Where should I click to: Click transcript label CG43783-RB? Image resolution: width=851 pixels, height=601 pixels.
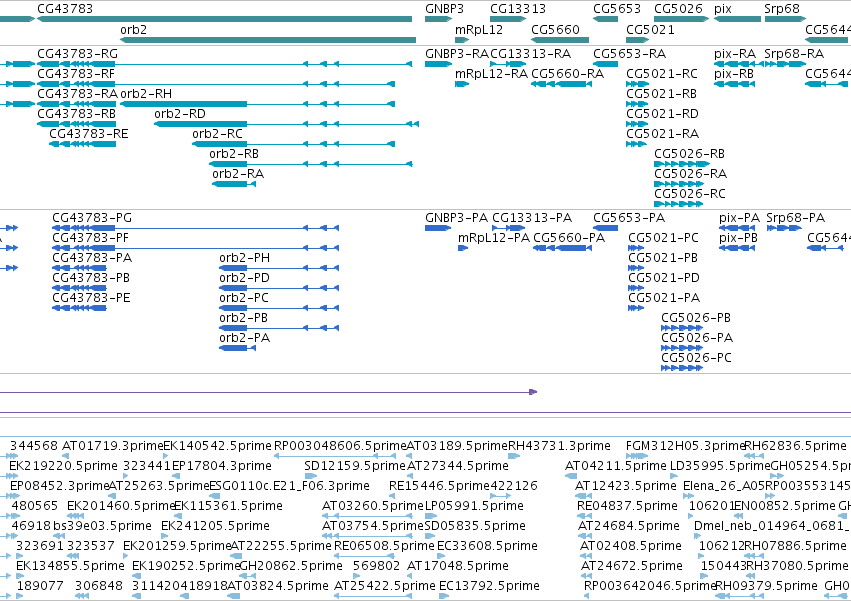pos(77,114)
